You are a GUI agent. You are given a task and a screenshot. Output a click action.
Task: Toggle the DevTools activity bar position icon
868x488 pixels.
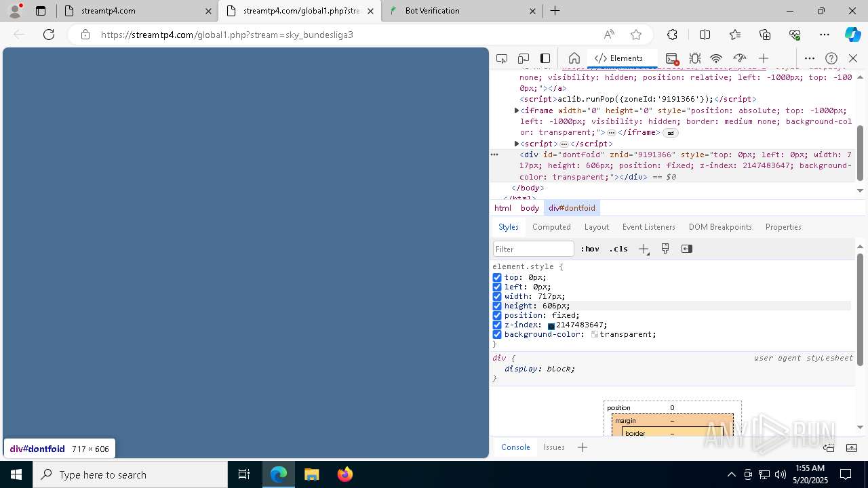click(545, 58)
